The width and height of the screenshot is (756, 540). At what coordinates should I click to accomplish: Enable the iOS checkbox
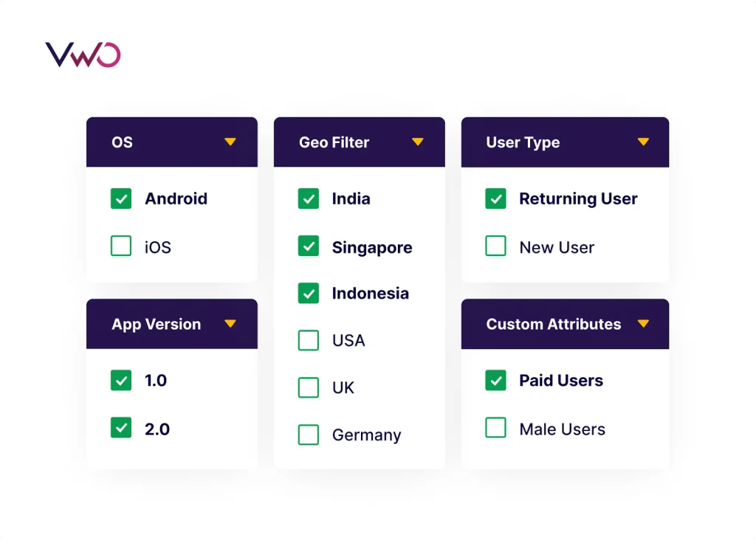[x=121, y=246]
